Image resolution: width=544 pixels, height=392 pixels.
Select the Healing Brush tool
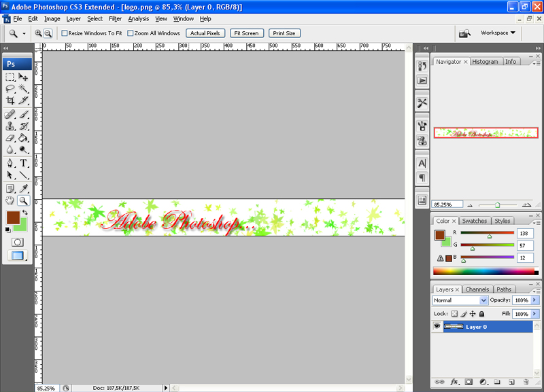pyautogui.click(x=10, y=114)
